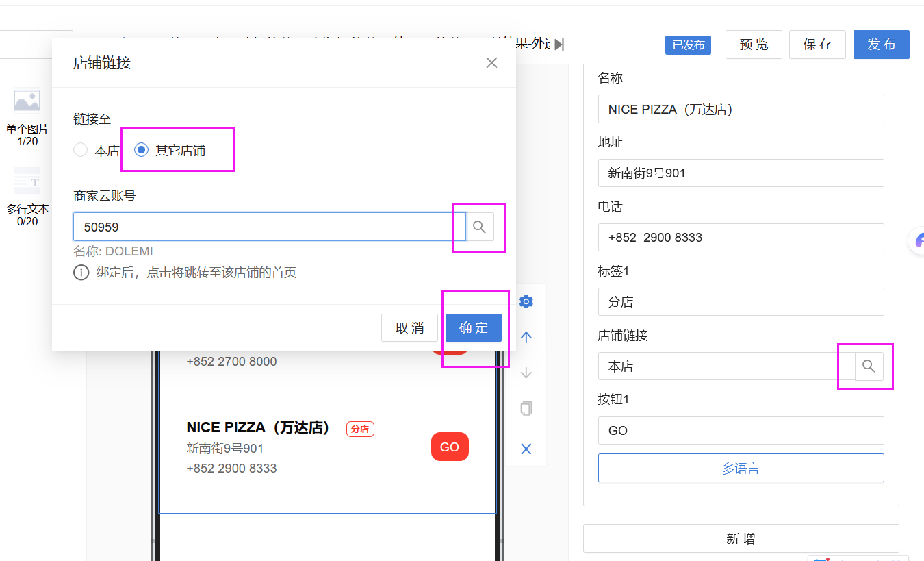This screenshot has height=561, width=924.
Task: Move block up with the up arrow
Action: pos(526,337)
